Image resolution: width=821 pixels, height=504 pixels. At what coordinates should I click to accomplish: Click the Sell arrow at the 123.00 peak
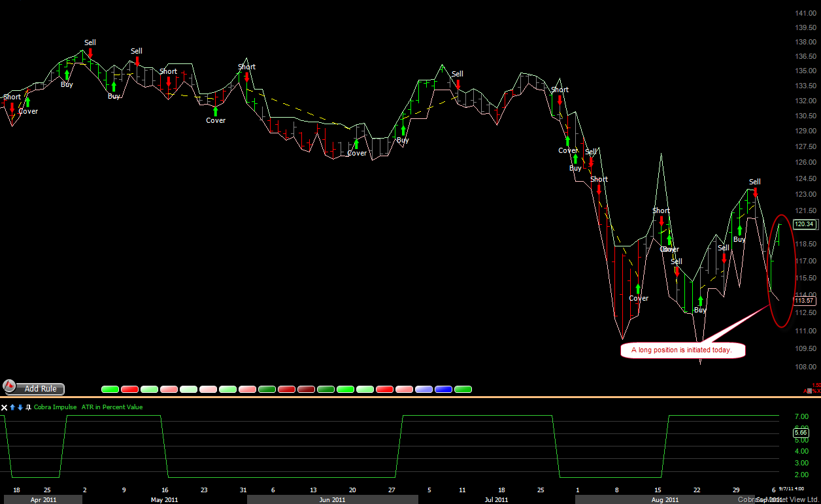point(755,192)
